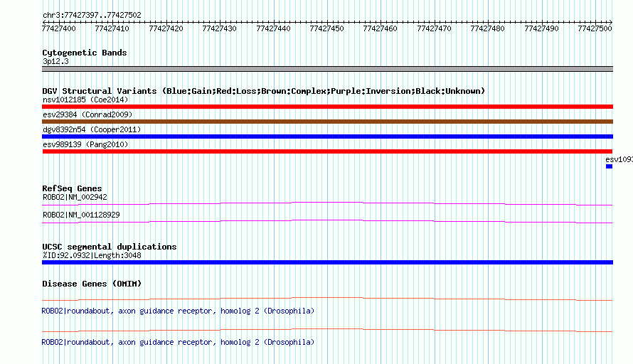Click the blue segmental duplication bar

(x=327, y=262)
